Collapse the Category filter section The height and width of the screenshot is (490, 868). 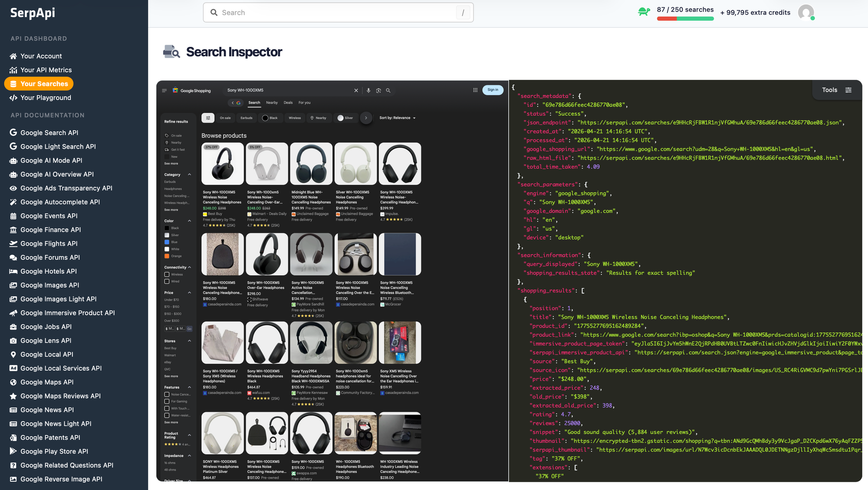pos(189,175)
